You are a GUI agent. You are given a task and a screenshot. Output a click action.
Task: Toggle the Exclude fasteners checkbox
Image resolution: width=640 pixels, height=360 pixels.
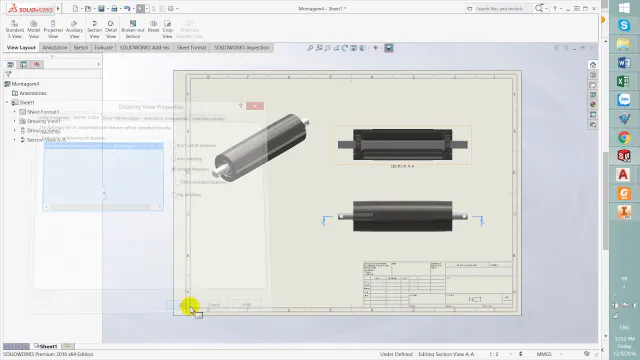click(x=173, y=169)
